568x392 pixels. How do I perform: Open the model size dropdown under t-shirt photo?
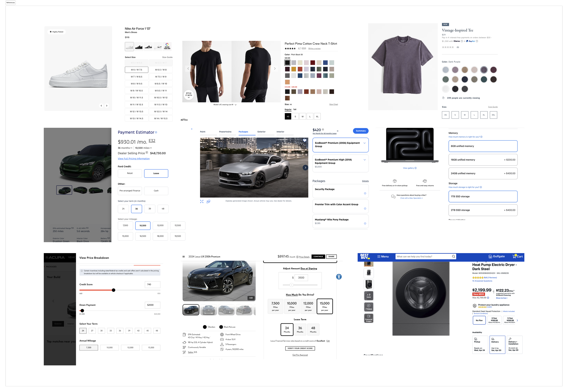(x=235, y=105)
